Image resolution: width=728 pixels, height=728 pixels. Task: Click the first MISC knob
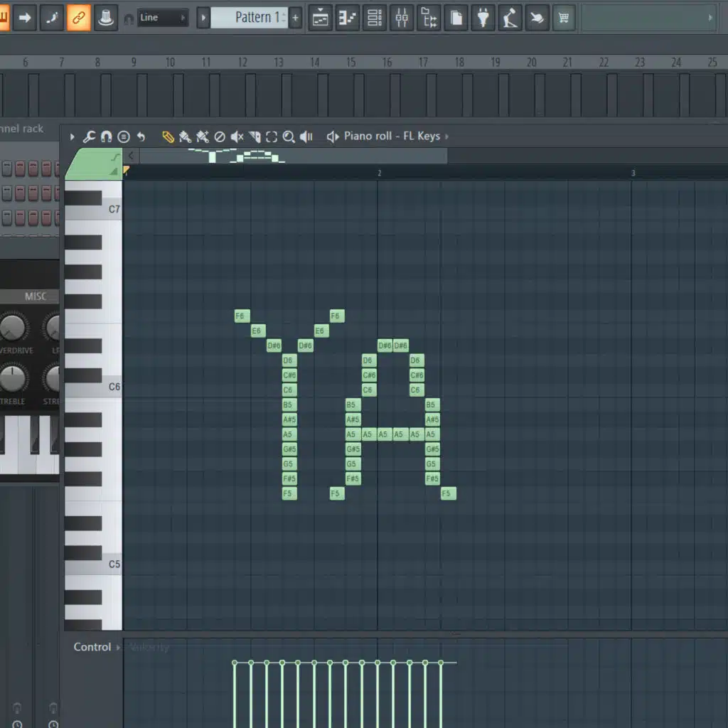tap(12, 327)
